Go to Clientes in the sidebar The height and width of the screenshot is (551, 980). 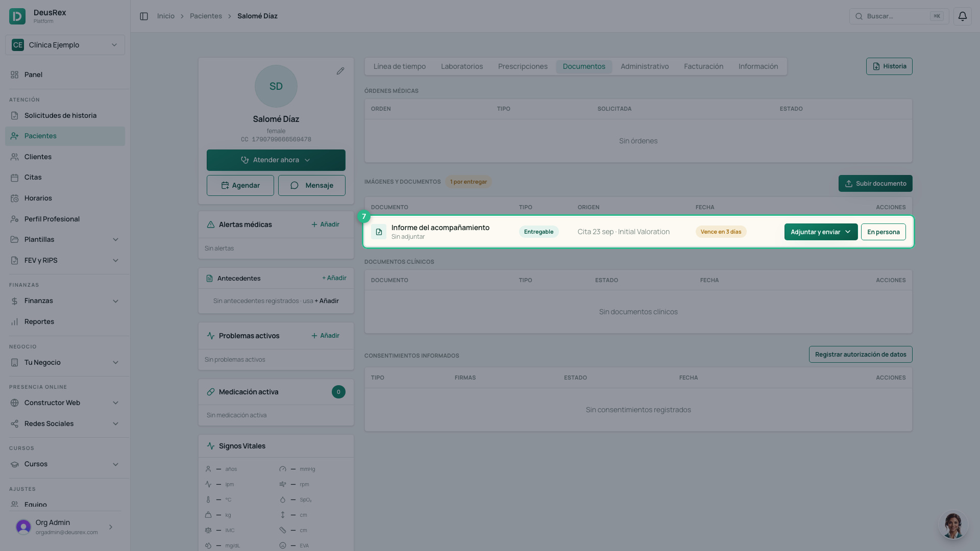65,157
